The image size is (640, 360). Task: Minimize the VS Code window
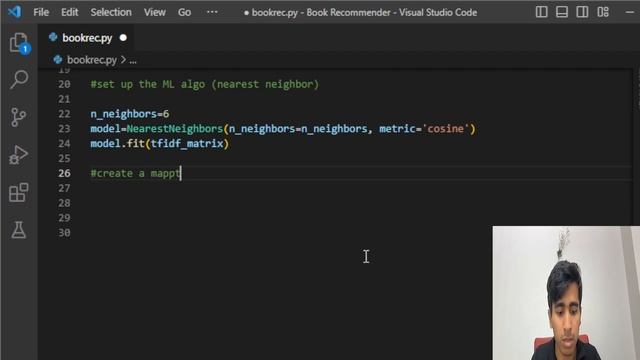point(630,12)
